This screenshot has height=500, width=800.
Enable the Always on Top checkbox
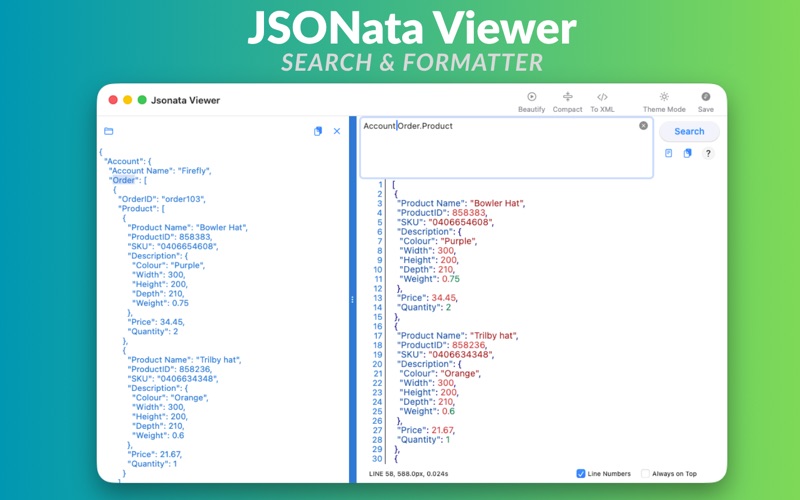[645, 473]
